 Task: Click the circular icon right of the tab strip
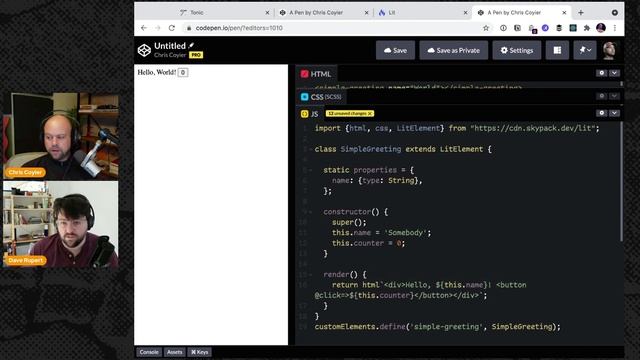pos(615,13)
